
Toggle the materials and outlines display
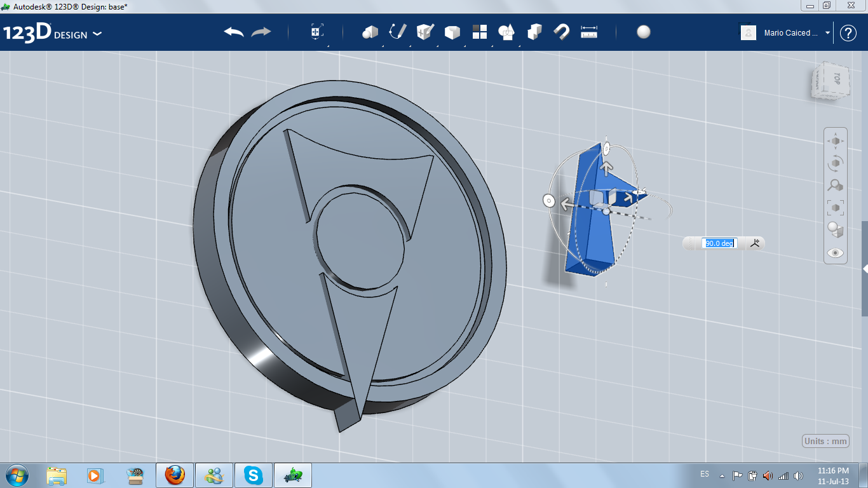click(836, 229)
